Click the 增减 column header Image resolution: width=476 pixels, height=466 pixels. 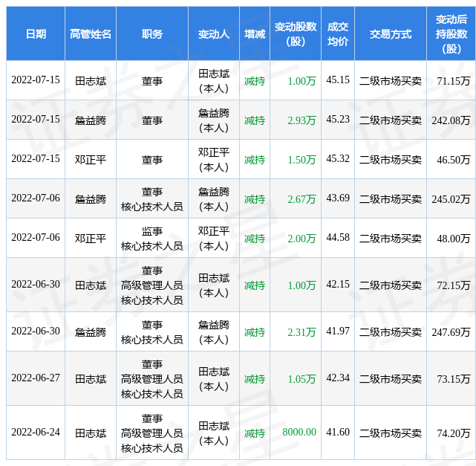(255, 33)
